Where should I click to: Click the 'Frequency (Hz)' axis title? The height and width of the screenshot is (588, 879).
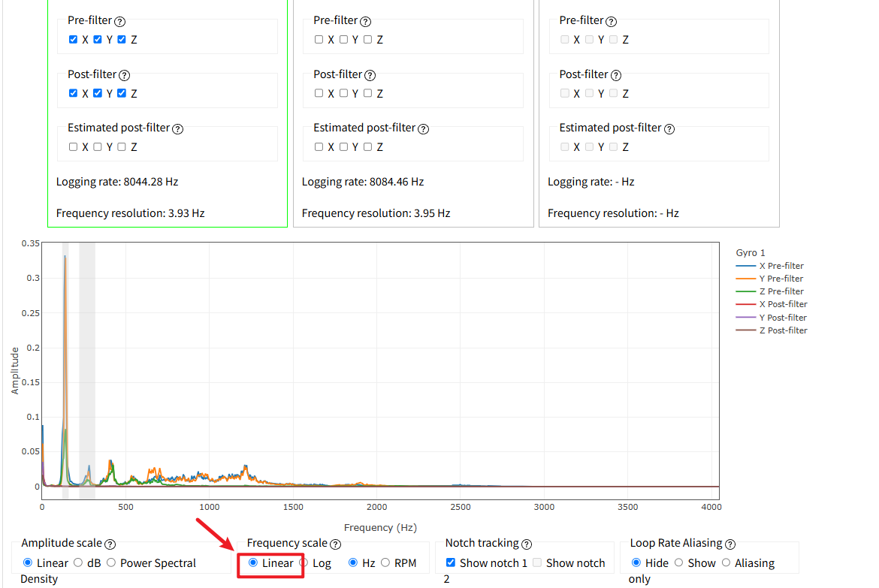point(380,527)
